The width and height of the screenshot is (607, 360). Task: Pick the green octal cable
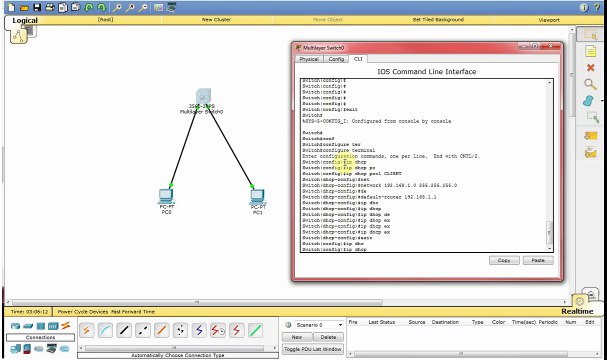coord(255,330)
